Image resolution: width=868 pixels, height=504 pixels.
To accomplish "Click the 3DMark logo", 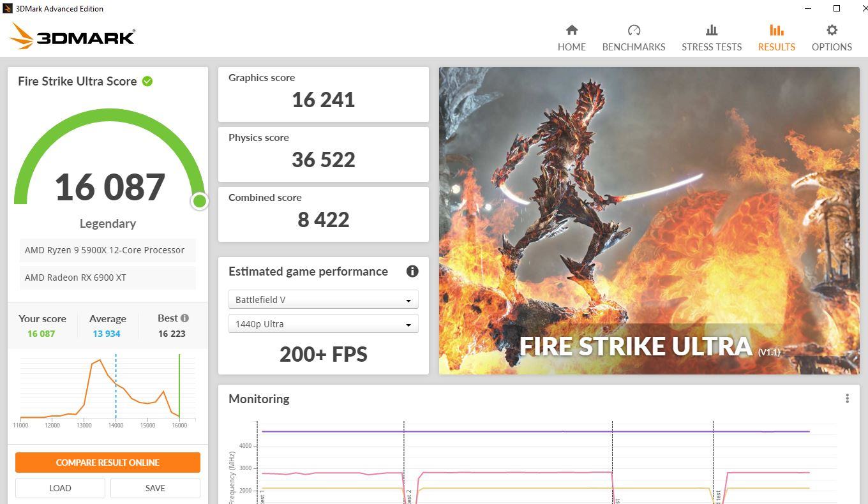I will point(72,36).
